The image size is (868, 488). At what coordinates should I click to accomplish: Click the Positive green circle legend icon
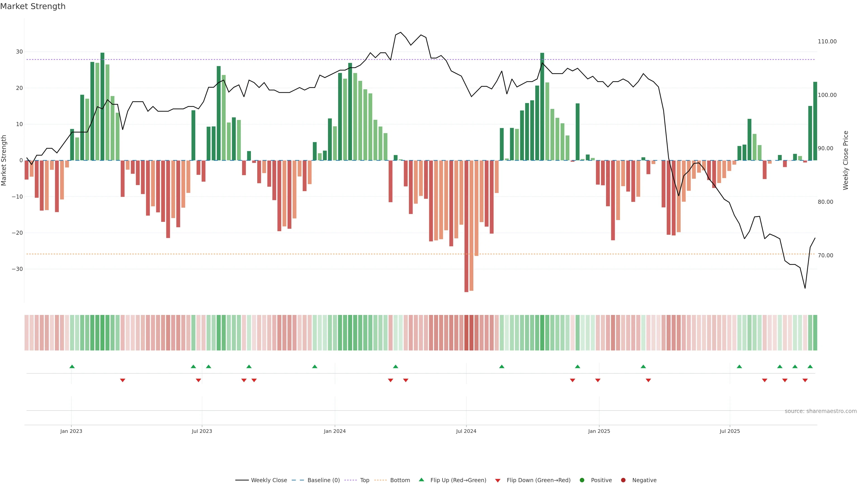[x=582, y=480]
